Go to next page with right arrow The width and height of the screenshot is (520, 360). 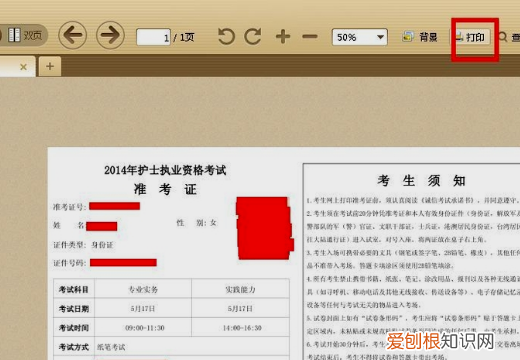click(110, 35)
